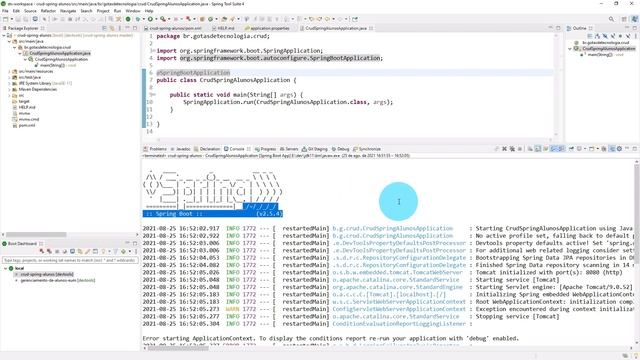Toggle Scroll Lock in Console toolbar

click(x=538, y=149)
